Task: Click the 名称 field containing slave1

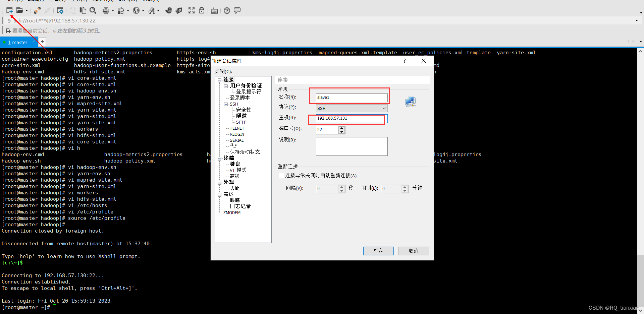Action: pos(352,98)
